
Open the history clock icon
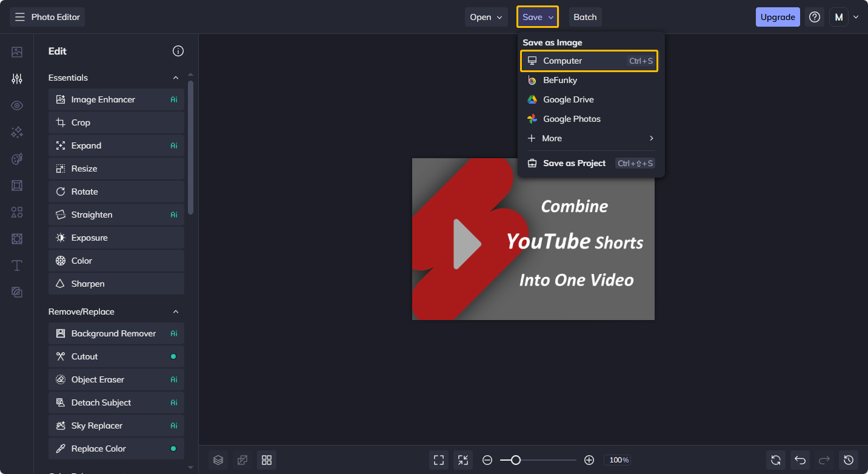(849, 460)
